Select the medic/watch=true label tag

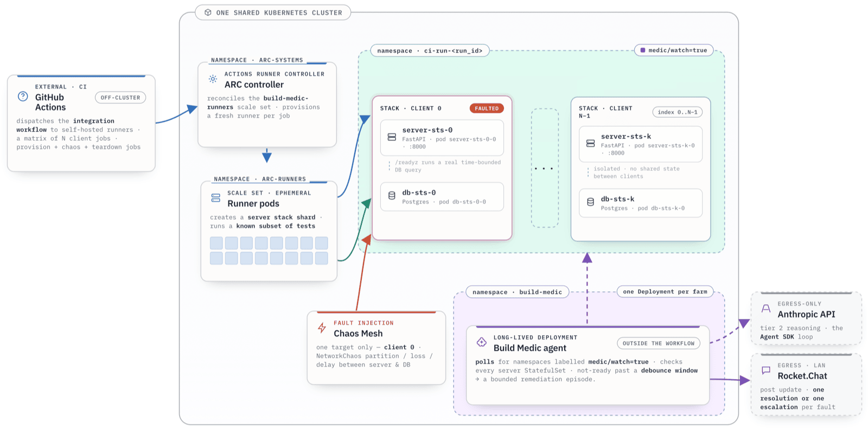673,50
